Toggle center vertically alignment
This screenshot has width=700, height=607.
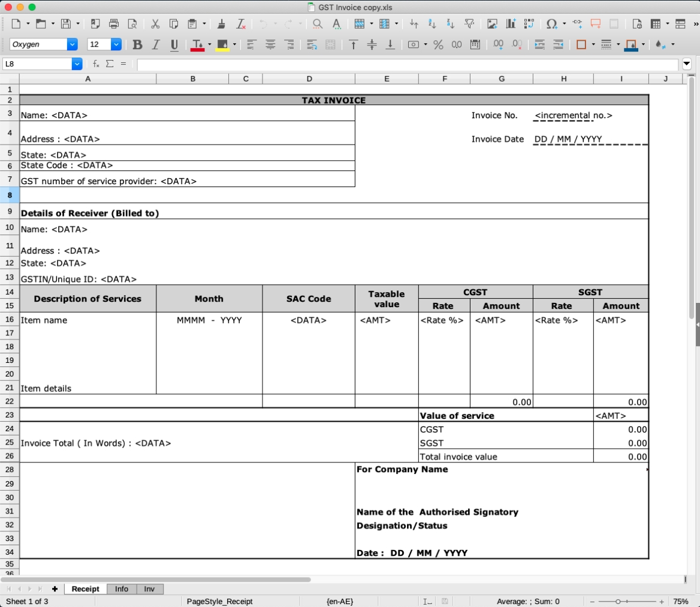[x=372, y=44]
